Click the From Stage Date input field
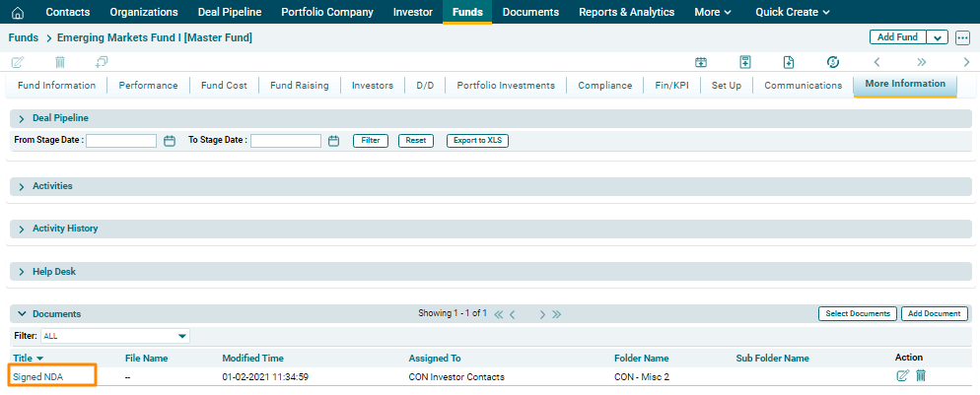 (x=121, y=141)
